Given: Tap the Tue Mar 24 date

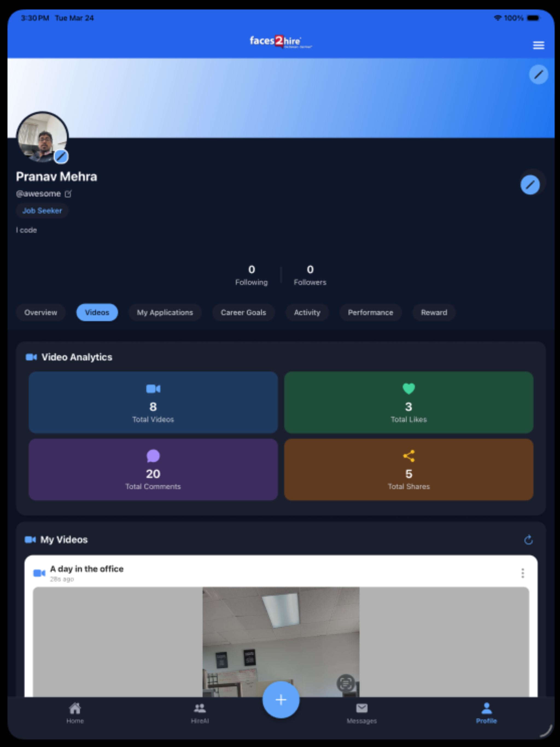Looking at the screenshot, I should click(x=74, y=18).
